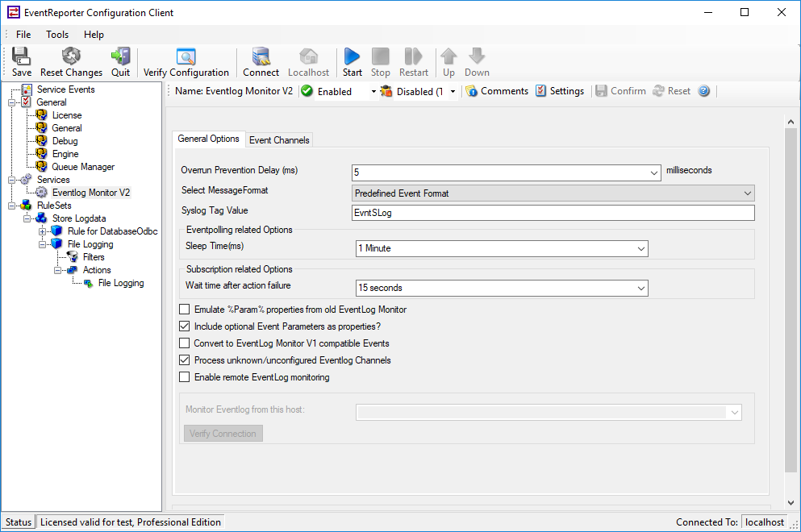Open Settings in the service header bar
This screenshot has height=532, width=801.
[560, 91]
